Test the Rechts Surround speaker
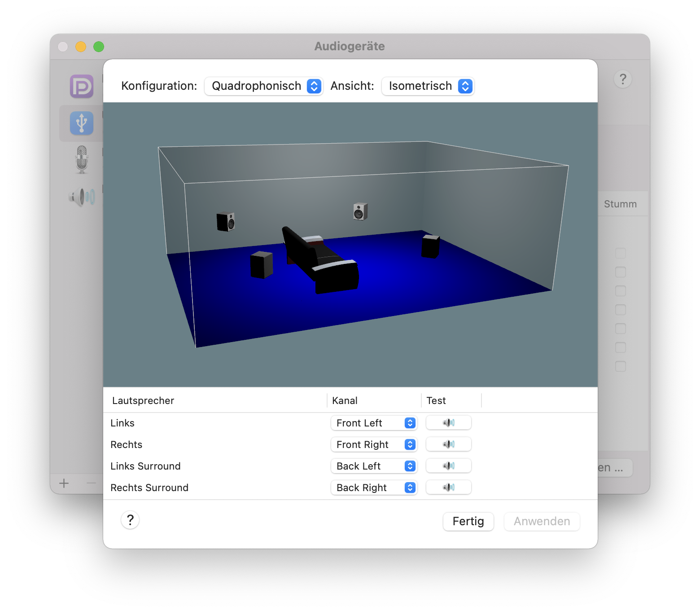 pyautogui.click(x=448, y=488)
